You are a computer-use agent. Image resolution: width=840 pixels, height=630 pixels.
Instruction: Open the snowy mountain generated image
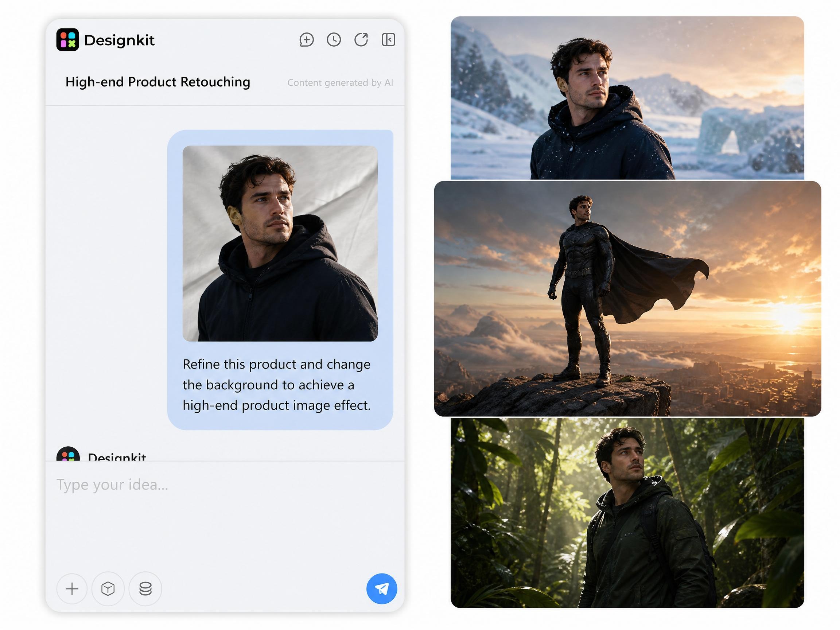click(627, 98)
